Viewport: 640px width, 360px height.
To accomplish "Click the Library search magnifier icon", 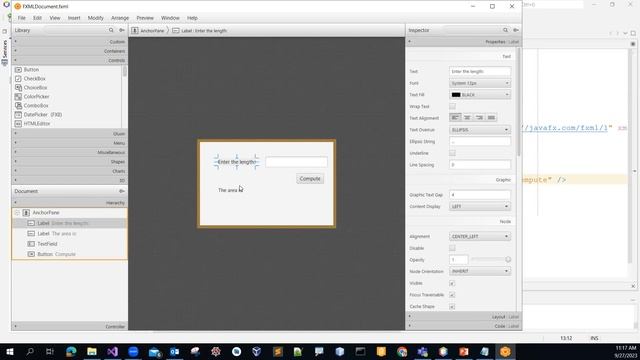I will pos(111,30).
